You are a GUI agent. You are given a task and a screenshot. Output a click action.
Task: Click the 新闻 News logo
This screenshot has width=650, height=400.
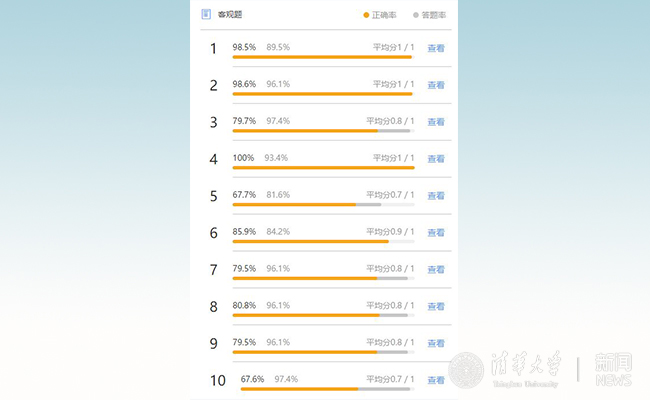pyautogui.click(x=611, y=368)
